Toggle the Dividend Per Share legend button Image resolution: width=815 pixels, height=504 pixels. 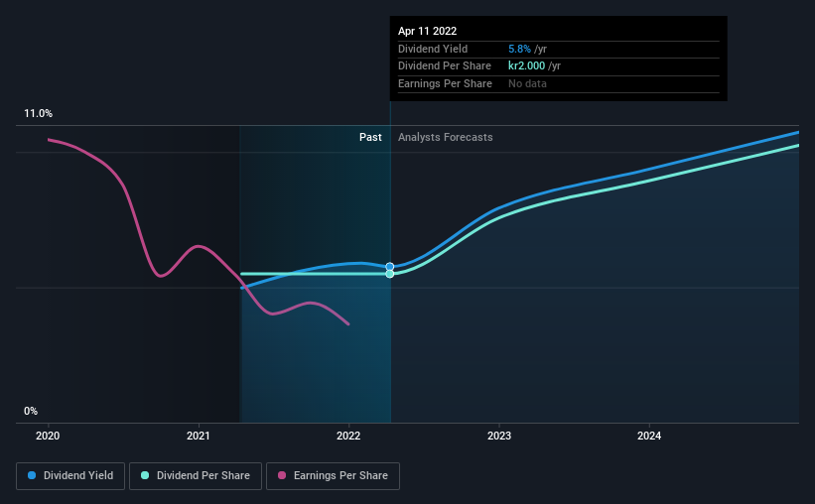tap(196, 476)
